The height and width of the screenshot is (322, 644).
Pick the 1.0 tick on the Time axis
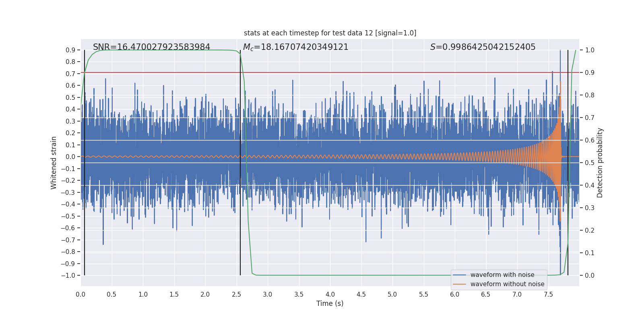[x=143, y=294]
